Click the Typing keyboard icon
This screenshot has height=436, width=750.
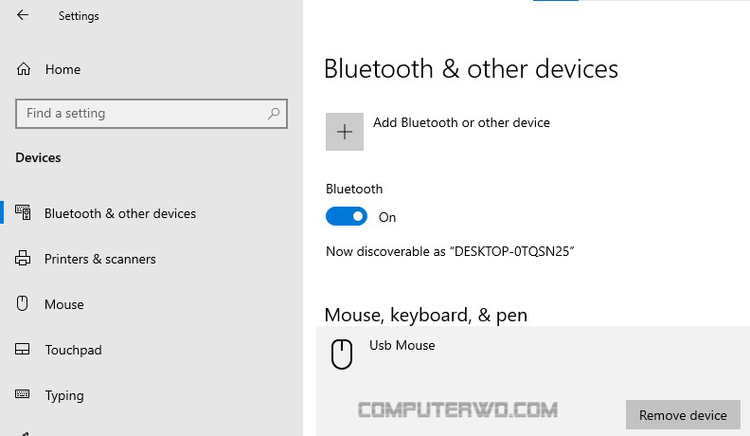24,395
